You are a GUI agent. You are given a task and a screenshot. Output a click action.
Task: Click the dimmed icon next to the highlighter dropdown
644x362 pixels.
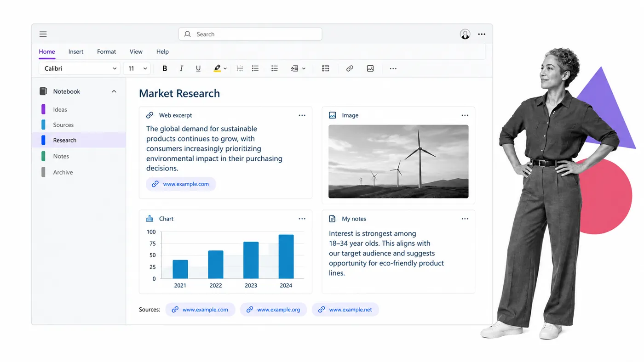(240, 68)
